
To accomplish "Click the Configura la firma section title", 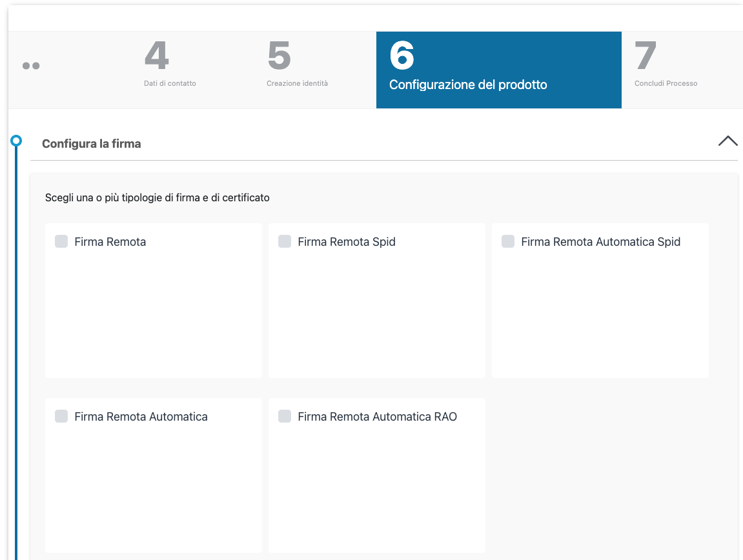I will pos(91,144).
